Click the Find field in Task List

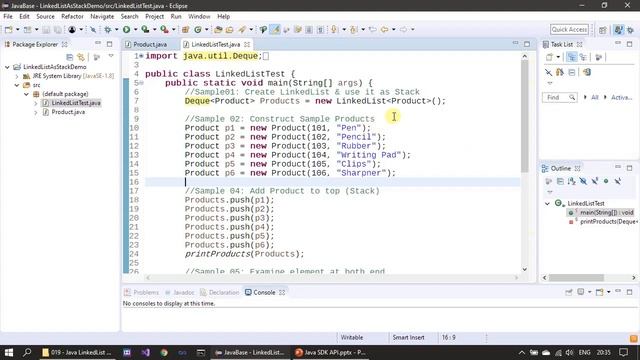[560, 97]
